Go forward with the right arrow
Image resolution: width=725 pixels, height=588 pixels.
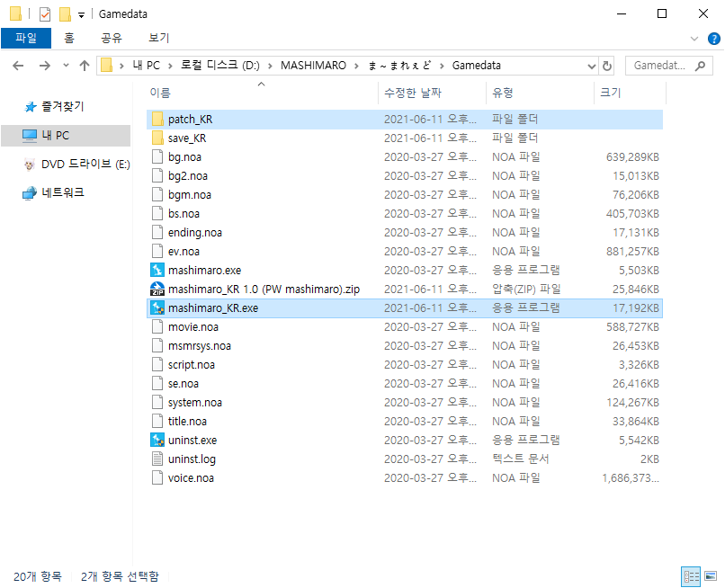(x=45, y=66)
